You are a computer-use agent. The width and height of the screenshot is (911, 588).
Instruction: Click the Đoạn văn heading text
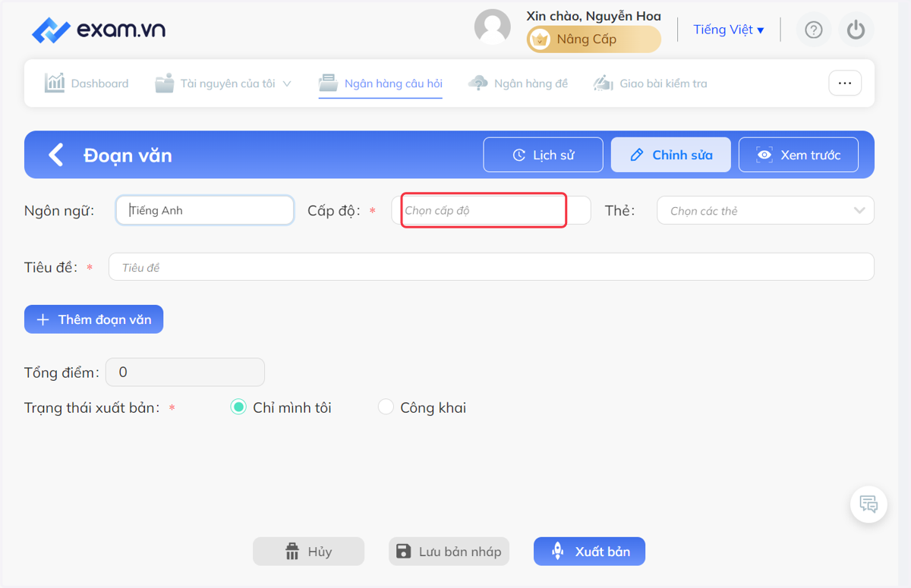(x=128, y=156)
